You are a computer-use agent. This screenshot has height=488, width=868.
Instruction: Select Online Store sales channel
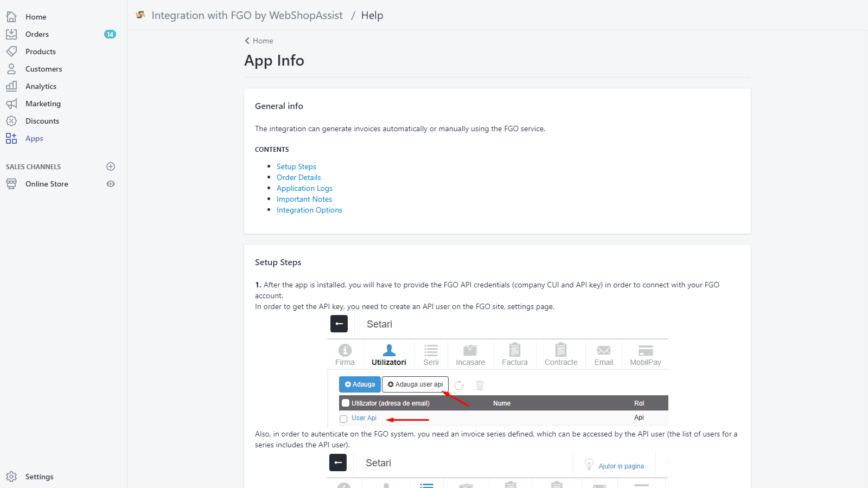pos(47,184)
